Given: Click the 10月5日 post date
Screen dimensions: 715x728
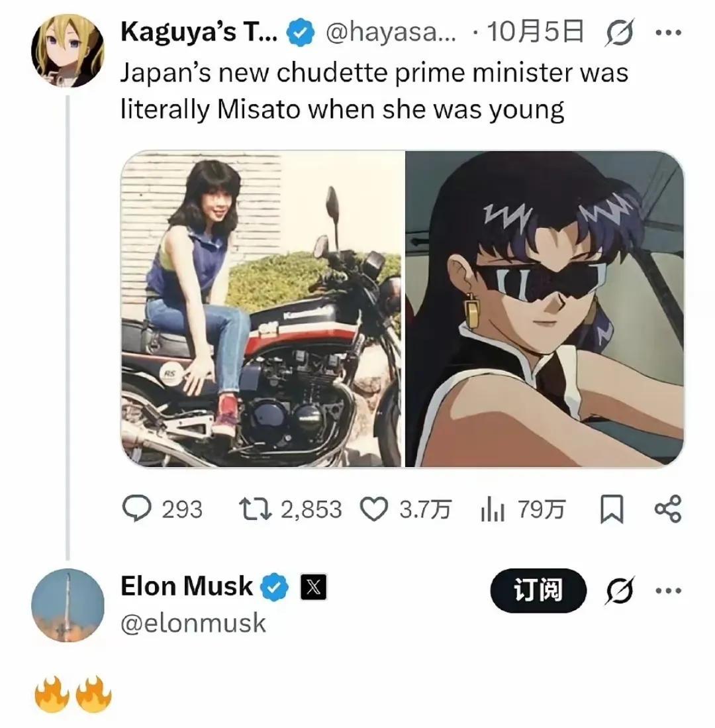Looking at the screenshot, I should pos(535,33).
